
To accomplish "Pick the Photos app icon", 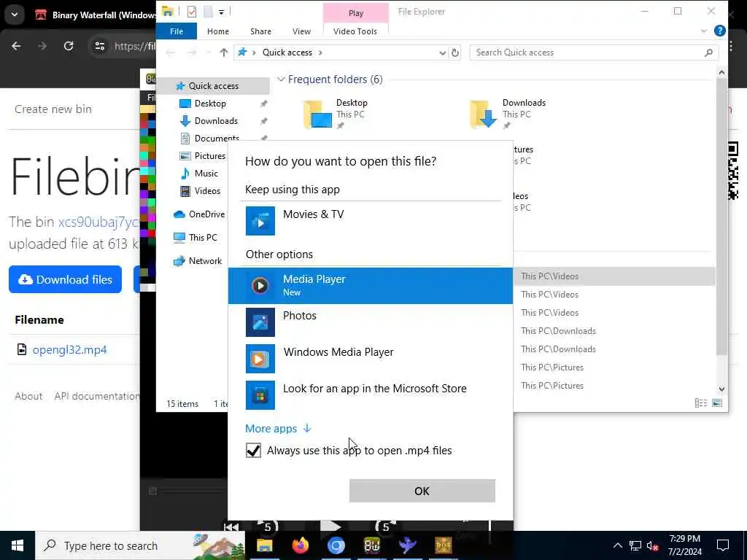I will (x=260, y=322).
